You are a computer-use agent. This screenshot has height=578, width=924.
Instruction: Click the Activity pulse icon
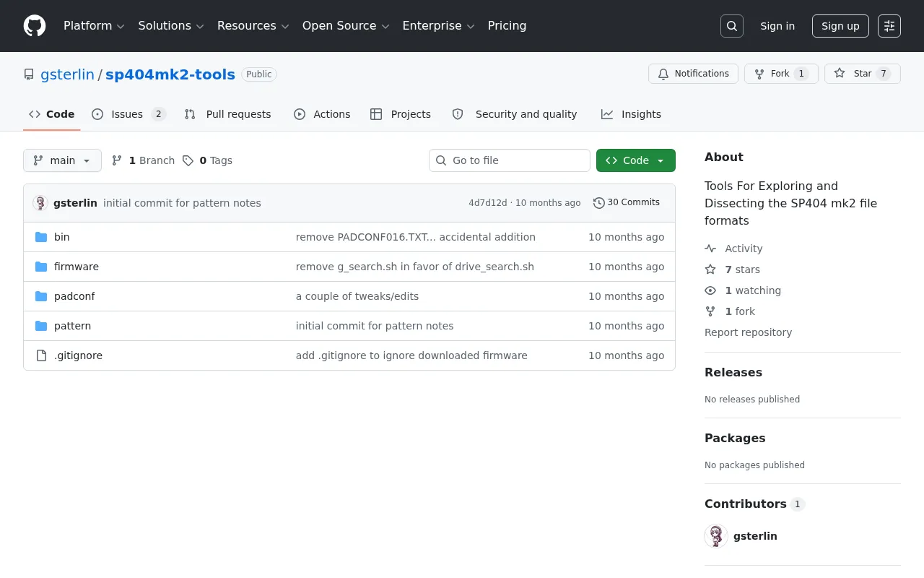[710, 249]
